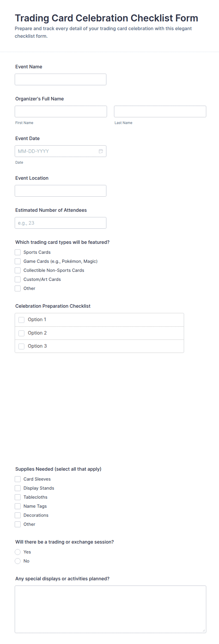Choose No for exchange session
Screen dimensions: 219x644
pos(17,561)
